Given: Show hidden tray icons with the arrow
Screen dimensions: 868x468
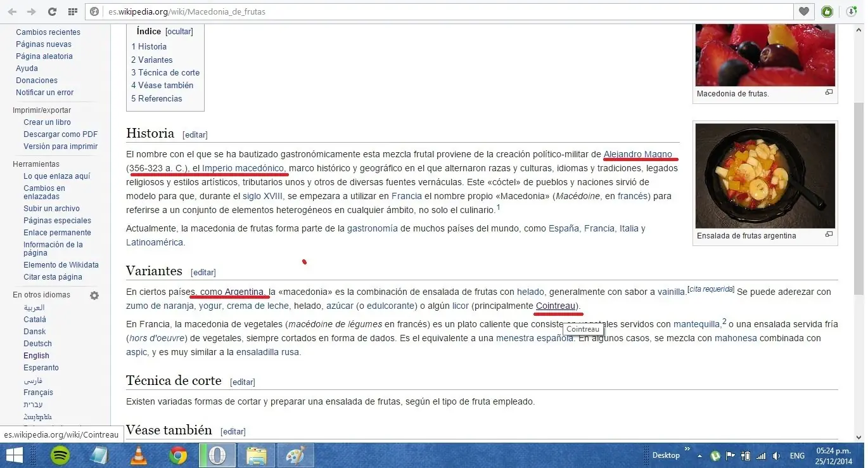Looking at the screenshot, I should point(699,455).
